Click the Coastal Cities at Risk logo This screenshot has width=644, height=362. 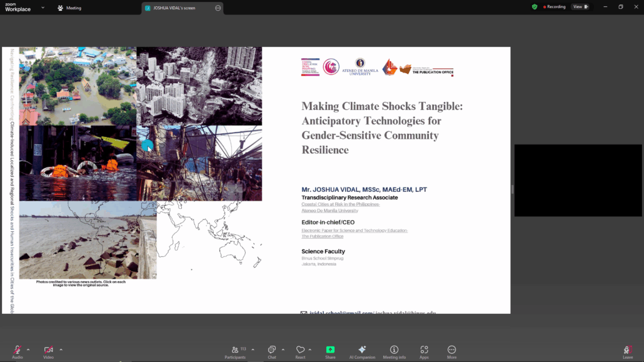click(310, 67)
